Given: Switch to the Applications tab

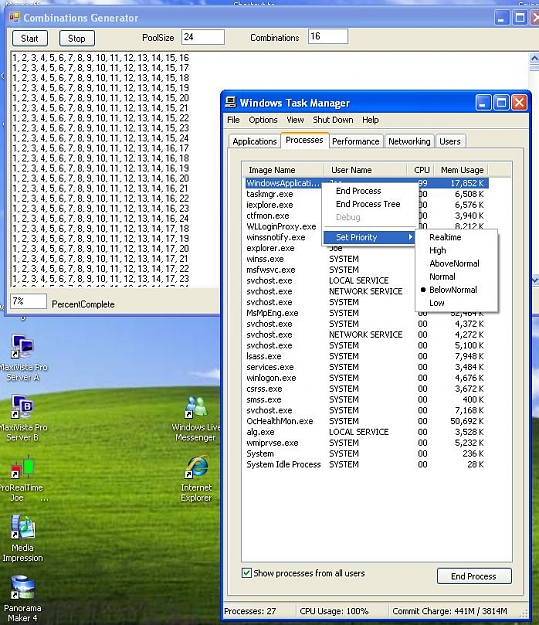Looking at the screenshot, I should [x=254, y=142].
